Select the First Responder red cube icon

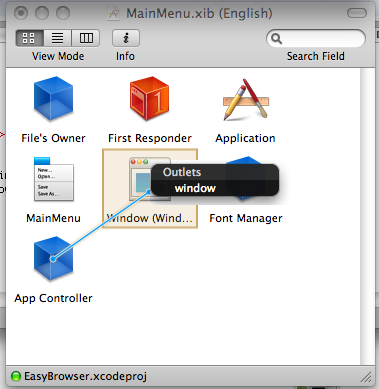(150, 98)
